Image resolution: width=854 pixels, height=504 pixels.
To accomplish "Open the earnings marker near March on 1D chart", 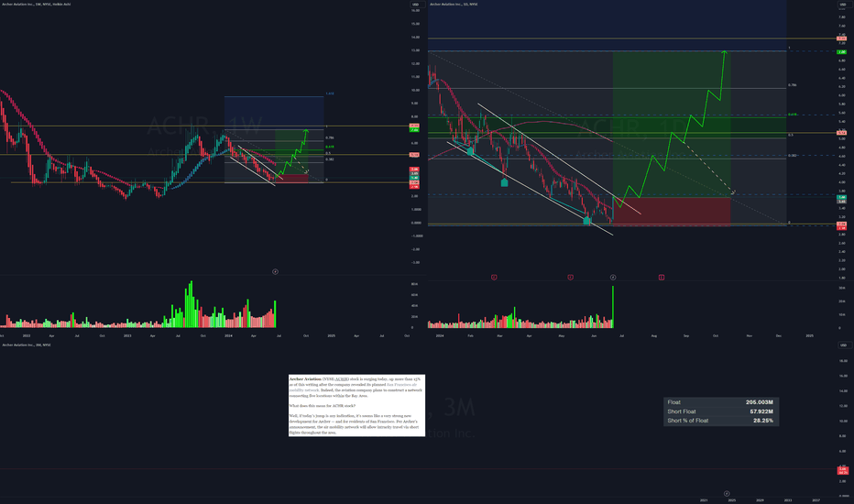I will (x=494, y=278).
